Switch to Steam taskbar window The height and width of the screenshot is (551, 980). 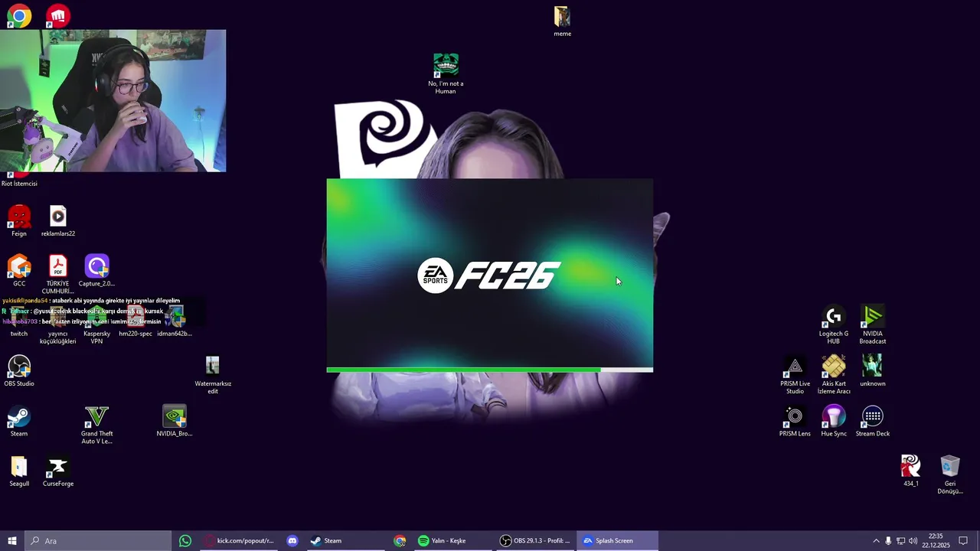(x=345, y=540)
